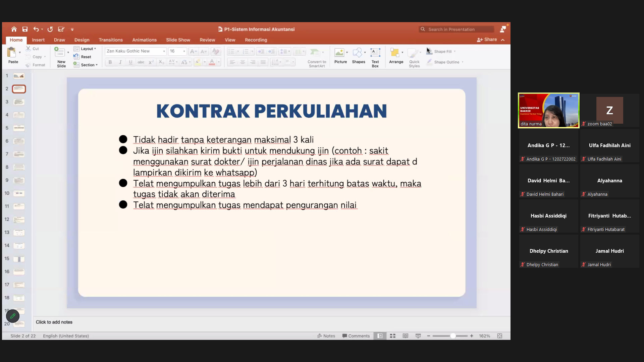Open the font size dropdown
Image resolution: width=644 pixels, height=362 pixels.
point(184,51)
